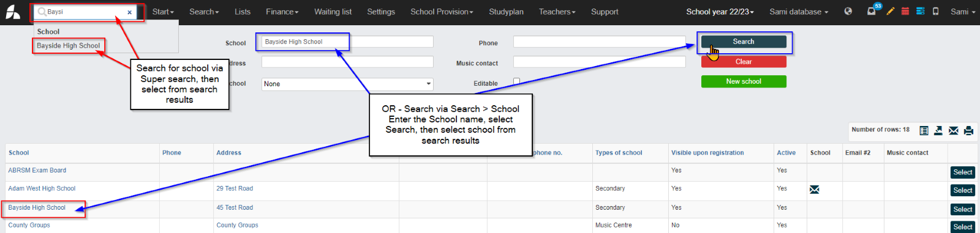
Task: Open the globe language icon
Action: tap(848, 11)
